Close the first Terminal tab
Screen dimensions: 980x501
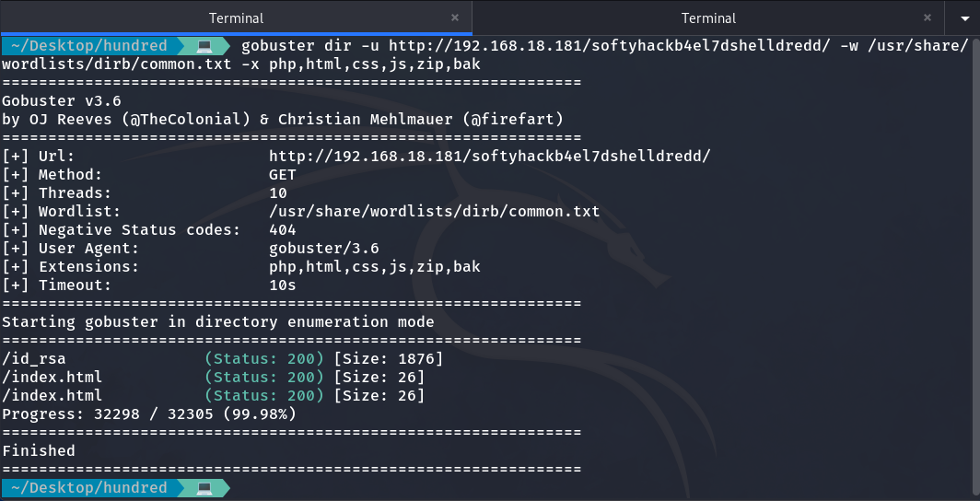(455, 17)
